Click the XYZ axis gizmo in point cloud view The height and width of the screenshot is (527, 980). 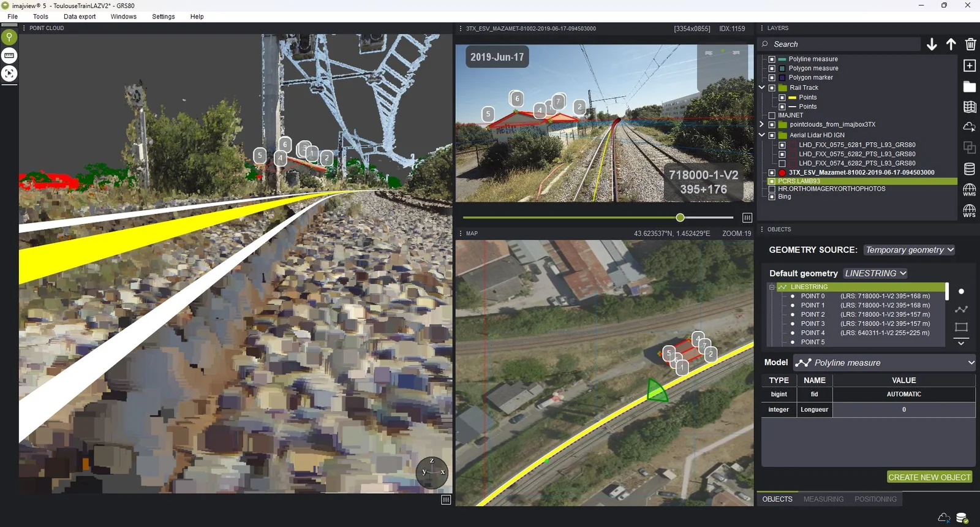(432, 471)
